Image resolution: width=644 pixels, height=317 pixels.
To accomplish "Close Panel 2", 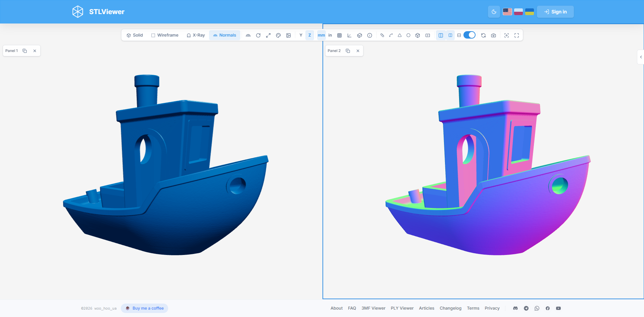I will pyautogui.click(x=358, y=51).
